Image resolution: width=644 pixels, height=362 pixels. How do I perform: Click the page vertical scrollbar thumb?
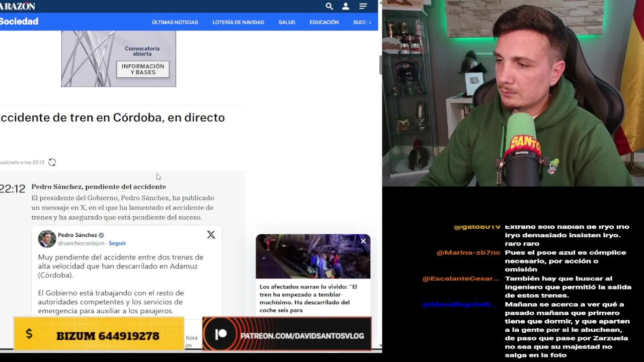[x=380, y=65]
